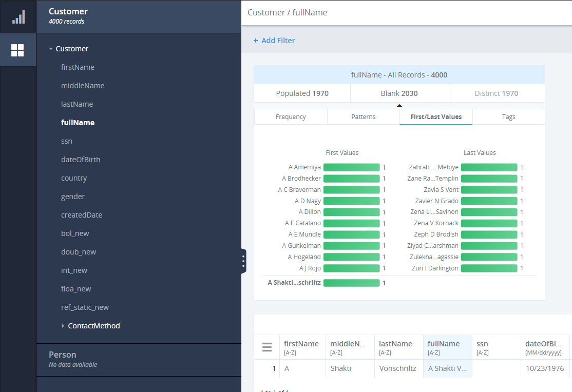The height and width of the screenshot is (392, 572).
Task: Click the Zulekha...agassie value bar
Action: click(x=489, y=257)
